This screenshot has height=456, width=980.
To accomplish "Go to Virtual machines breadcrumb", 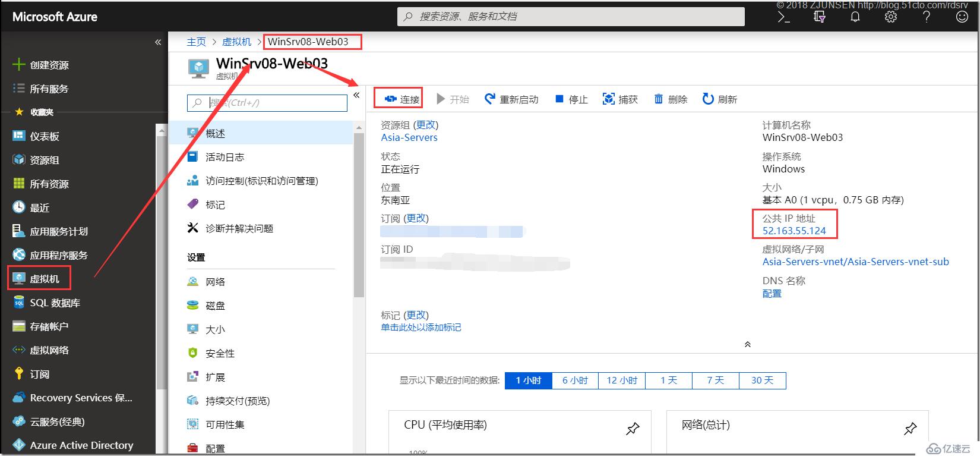I will (237, 42).
